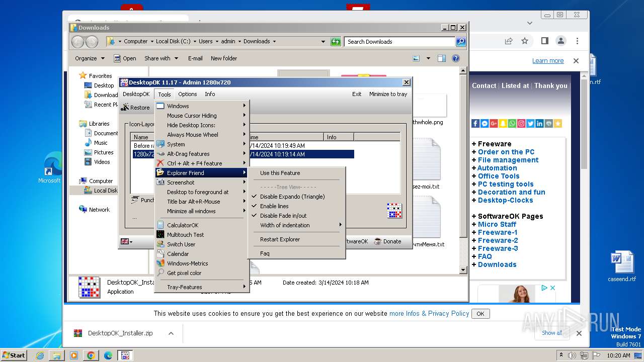Screen dimensions: 644x362
Task: Open Chrome's three-dot menu
Action: [x=577, y=41]
